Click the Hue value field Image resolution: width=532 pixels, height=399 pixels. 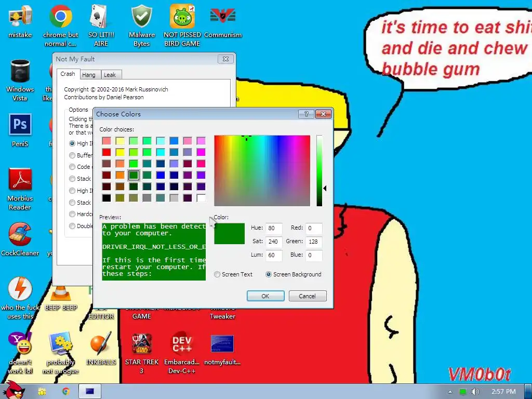[x=273, y=228]
